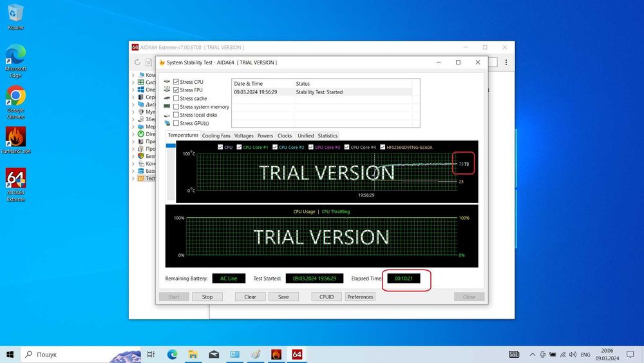This screenshot has height=363, width=644.
Task: Switch to the Statistics tab
Action: (328, 135)
